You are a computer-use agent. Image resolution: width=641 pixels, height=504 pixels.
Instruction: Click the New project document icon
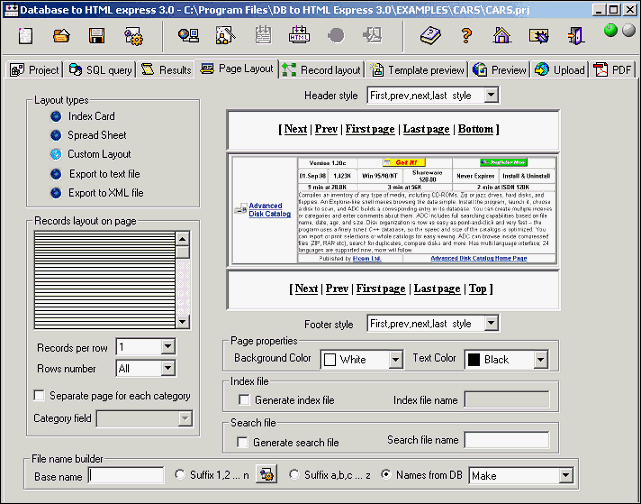26,36
